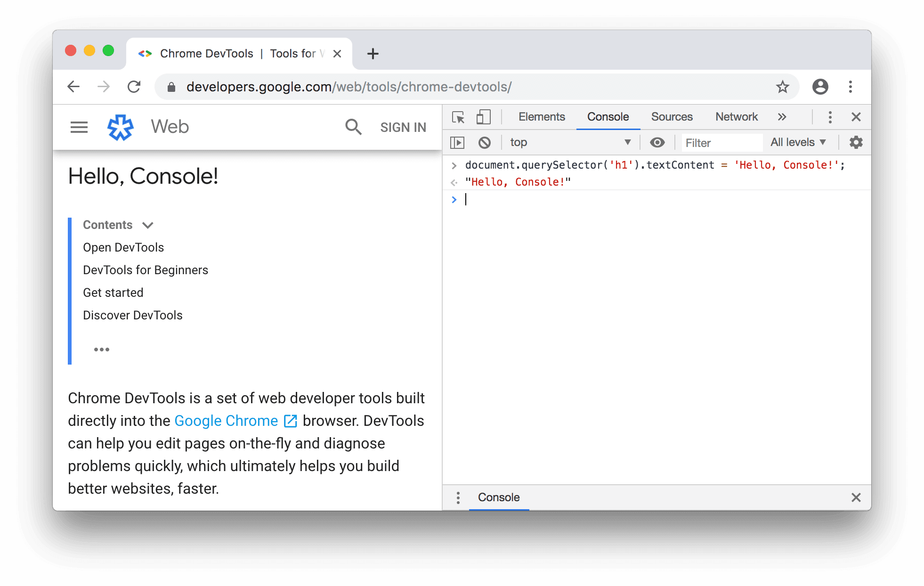Click the Settings gear icon
The height and width of the screenshot is (586, 924).
point(856,142)
